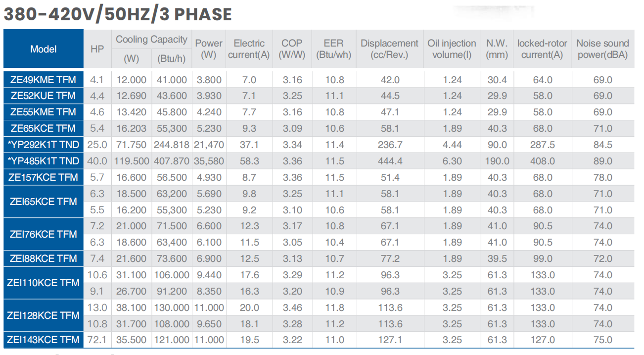
Task: Click the 287.5 locked-rotor current value
Action: (x=542, y=145)
